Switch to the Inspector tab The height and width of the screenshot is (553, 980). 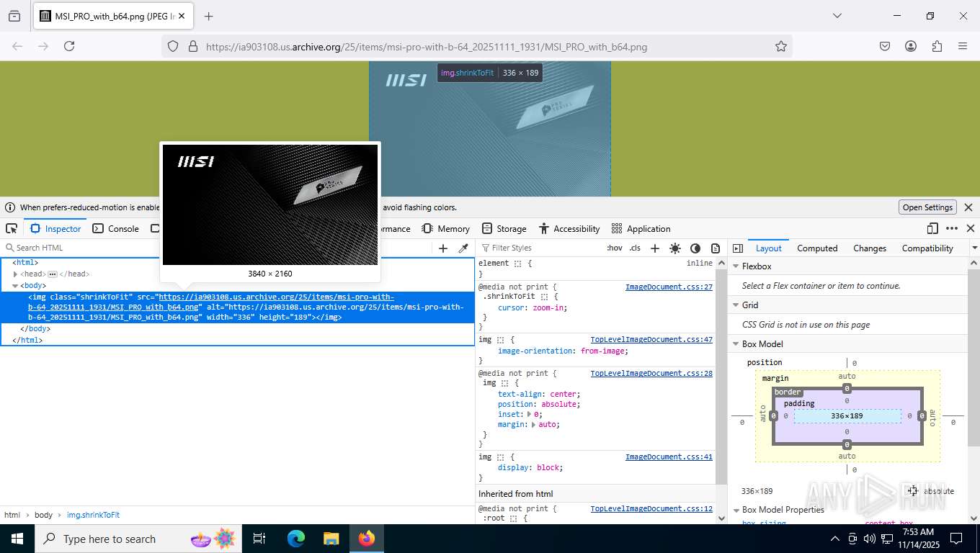(55, 228)
